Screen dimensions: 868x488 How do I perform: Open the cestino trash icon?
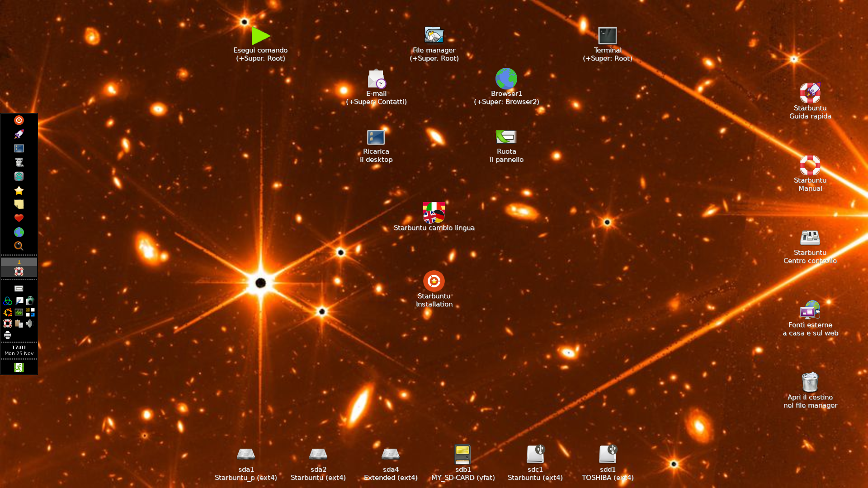(810, 382)
